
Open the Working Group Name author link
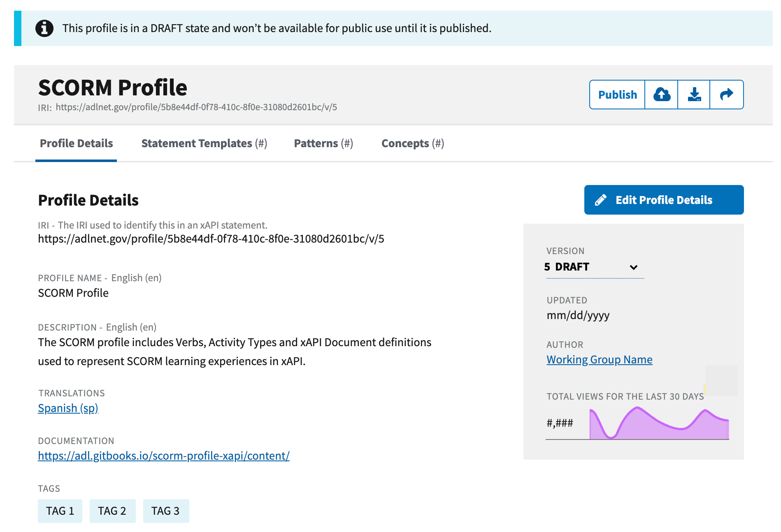pyautogui.click(x=599, y=360)
